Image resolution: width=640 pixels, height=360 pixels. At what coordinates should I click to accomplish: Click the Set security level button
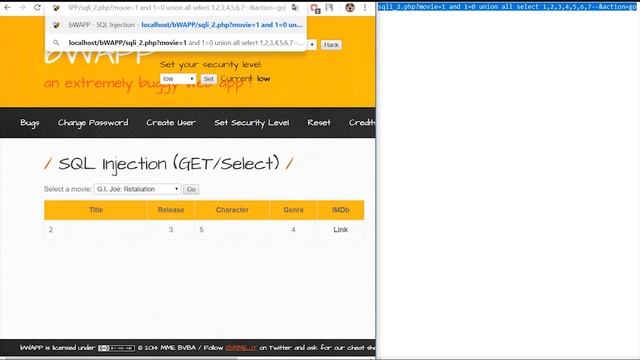coord(209,79)
